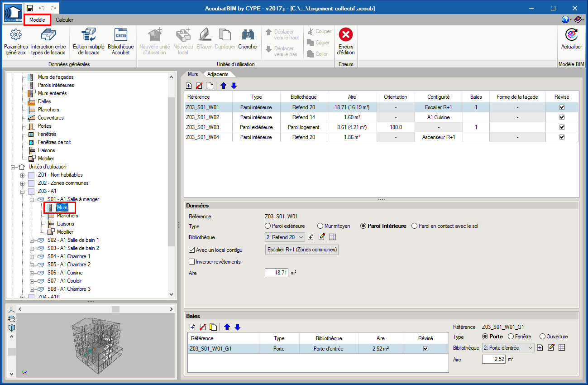Select Murs de façades in tree

pos(56,77)
